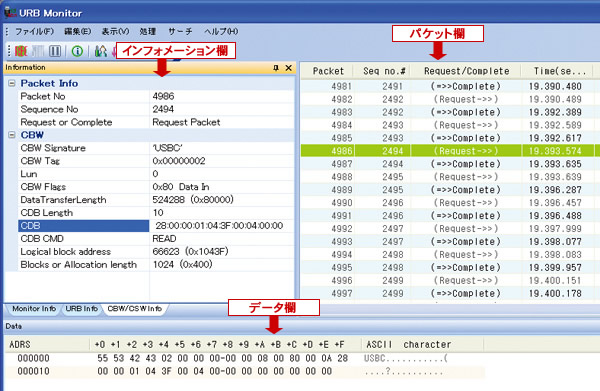Click the CBW Signature property row

coord(156,148)
